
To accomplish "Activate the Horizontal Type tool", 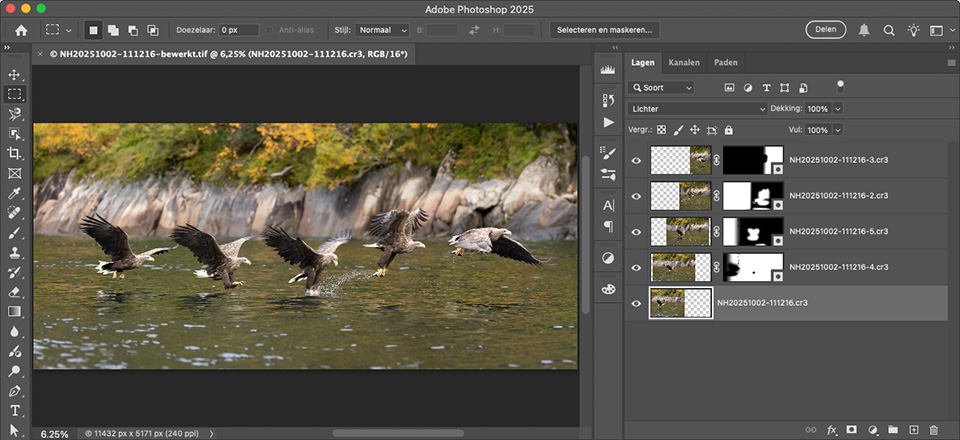I will click(14, 410).
